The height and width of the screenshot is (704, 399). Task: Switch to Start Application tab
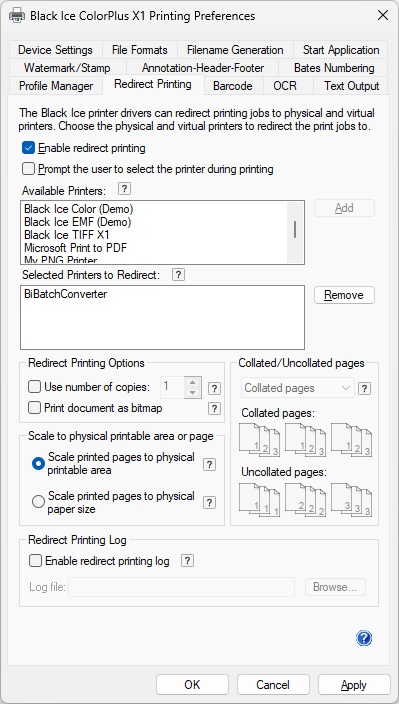[x=341, y=50]
